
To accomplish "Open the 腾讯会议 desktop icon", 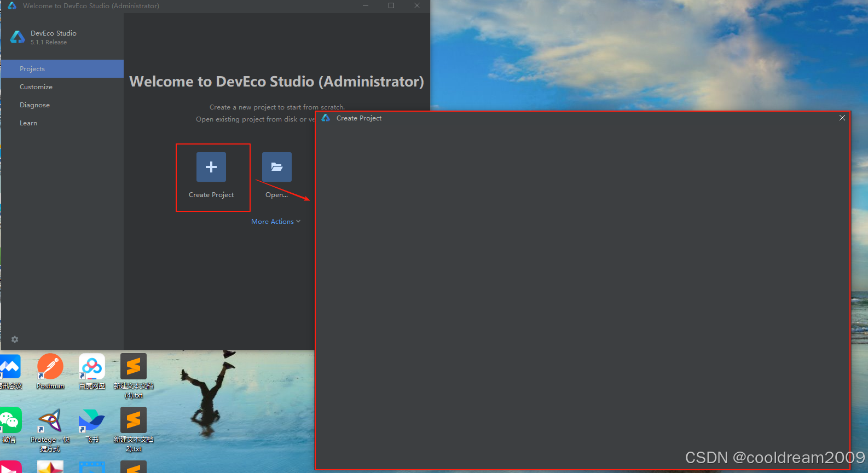I will tap(10, 371).
